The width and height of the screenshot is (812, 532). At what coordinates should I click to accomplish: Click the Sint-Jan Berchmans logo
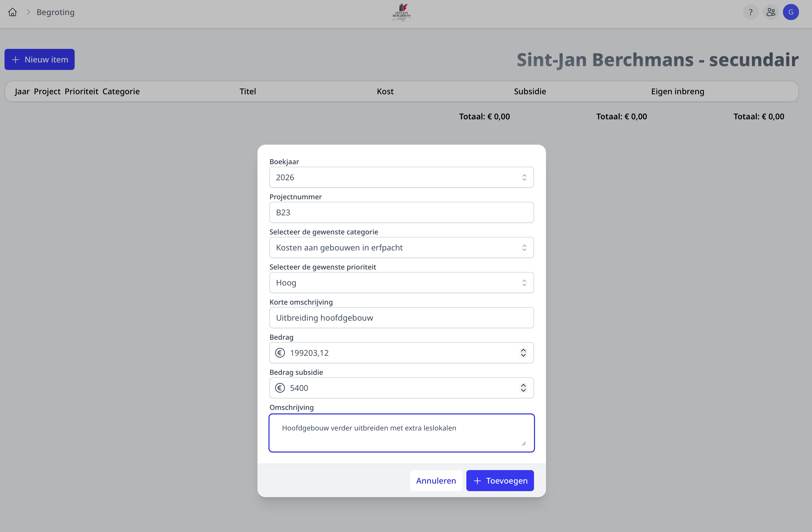point(401,12)
